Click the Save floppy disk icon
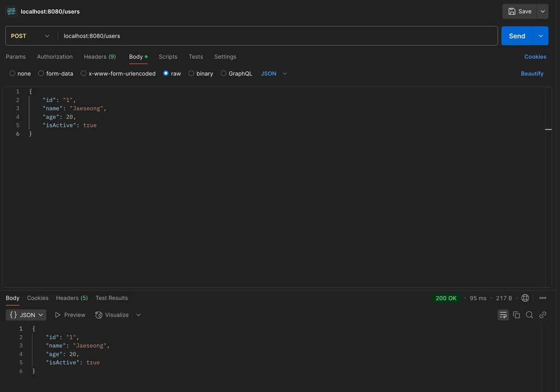The image size is (560, 392). tap(511, 11)
